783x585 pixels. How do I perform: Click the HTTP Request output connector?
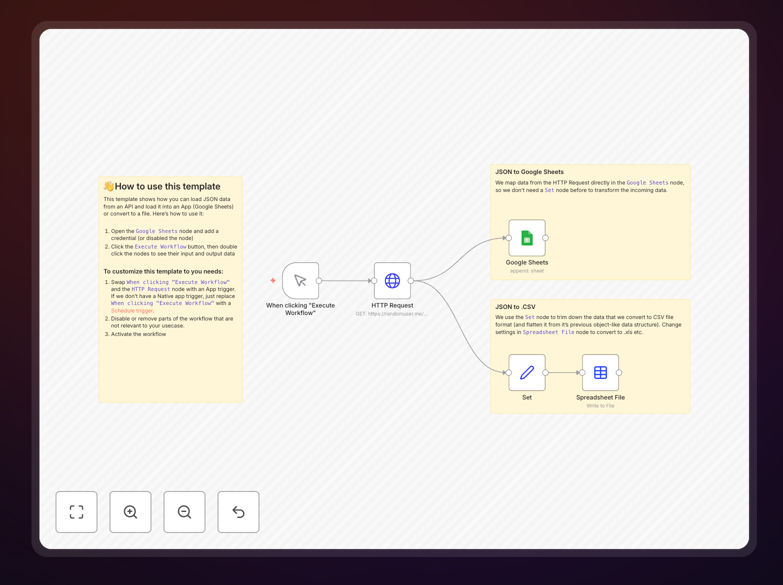coord(411,281)
